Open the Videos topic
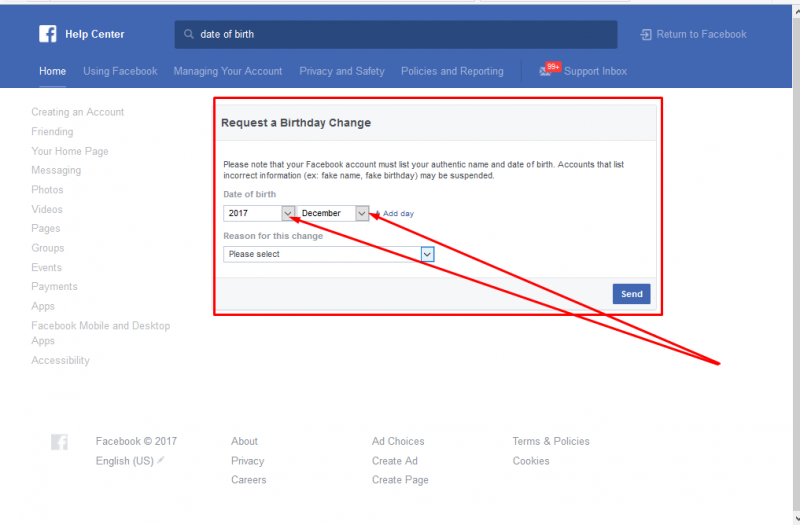800x525 pixels. click(47, 209)
